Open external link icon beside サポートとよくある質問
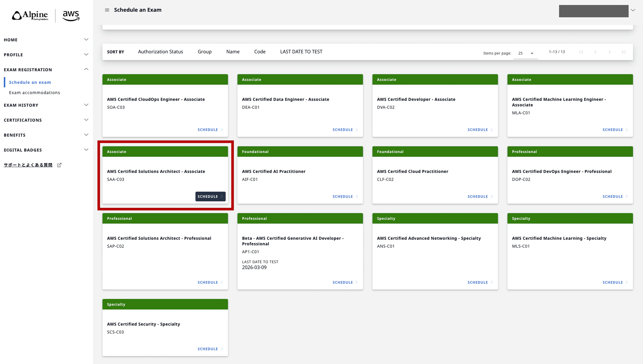 point(59,165)
